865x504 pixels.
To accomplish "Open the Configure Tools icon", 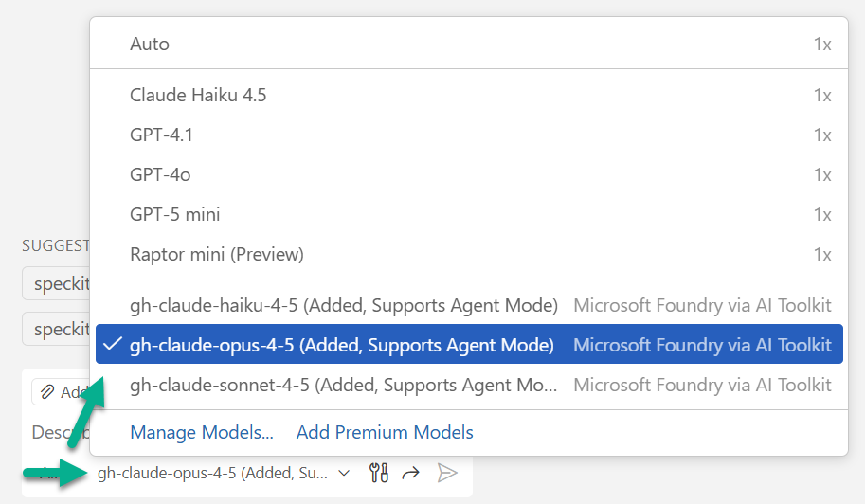I will (x=379, y=473).
